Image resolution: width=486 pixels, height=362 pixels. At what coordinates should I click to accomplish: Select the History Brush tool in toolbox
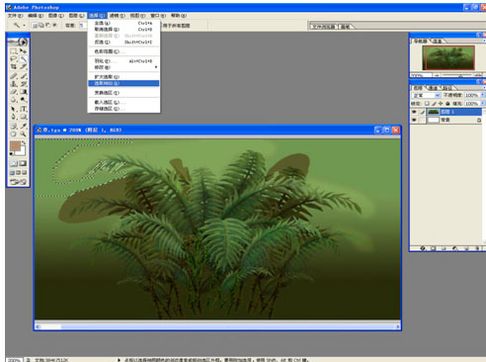click(x=23, y=84)
